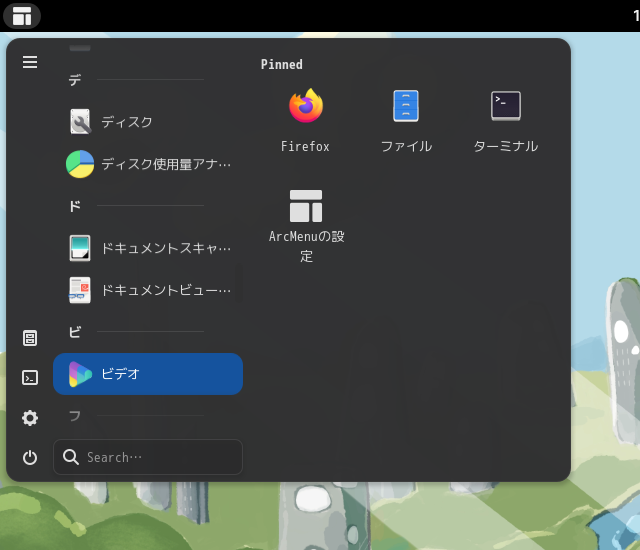Open the ディスク application
This screenshot has height=550, width=640.
(x=148, y=122)
